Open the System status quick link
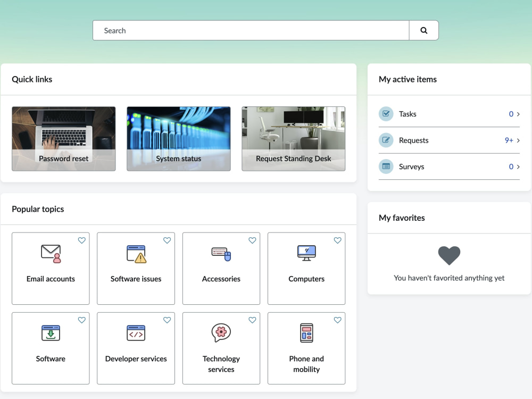The height and width of the screenshot is (399, 532). [178, 139]
